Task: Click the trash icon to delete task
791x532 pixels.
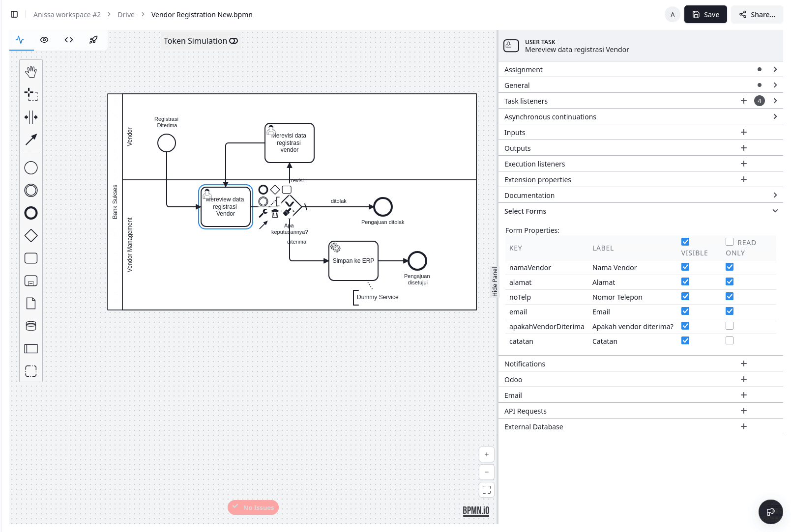Action: pyautogui.click(x=275, y=213)
